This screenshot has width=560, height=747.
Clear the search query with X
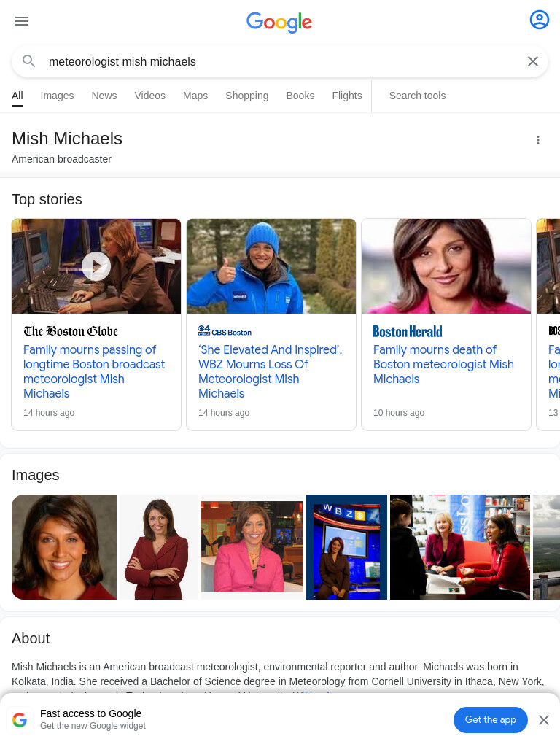533,61
